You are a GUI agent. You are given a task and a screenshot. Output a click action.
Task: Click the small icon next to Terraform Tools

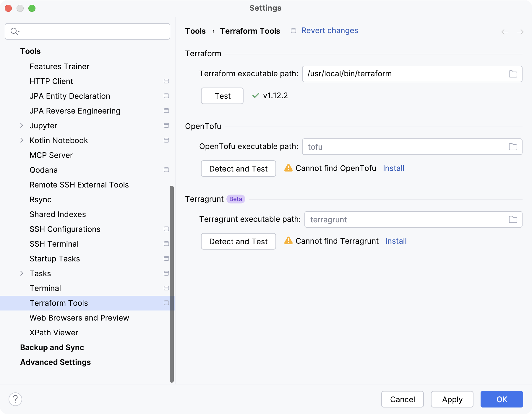[166, 303]
